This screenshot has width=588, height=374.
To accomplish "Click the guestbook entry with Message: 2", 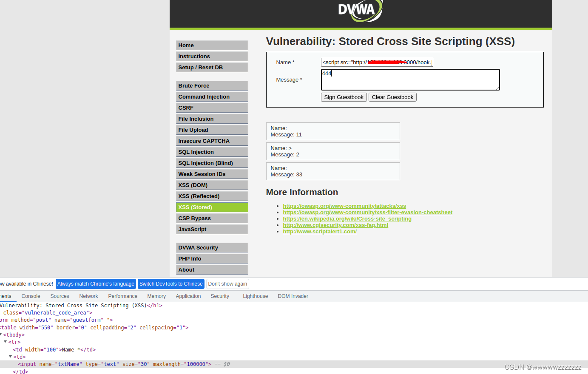I will (x=333, y=151).
